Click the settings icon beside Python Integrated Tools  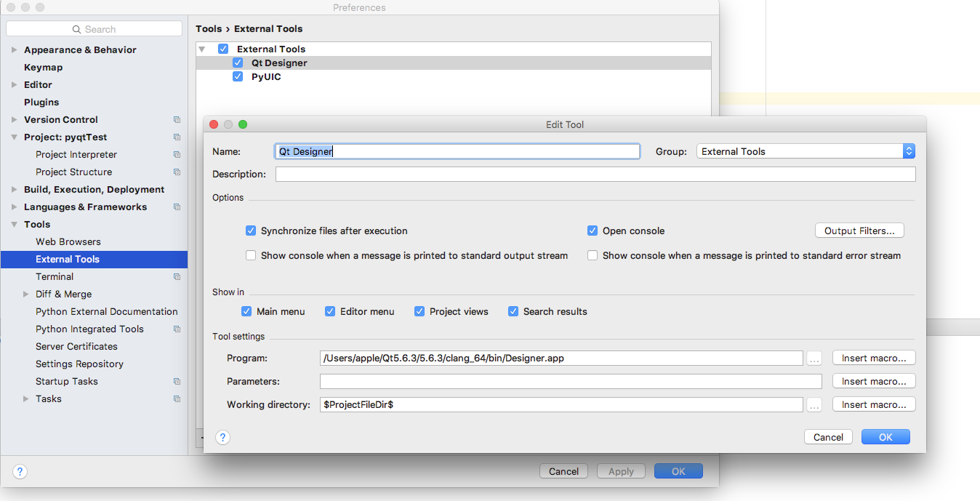click(x=177, y=329)
